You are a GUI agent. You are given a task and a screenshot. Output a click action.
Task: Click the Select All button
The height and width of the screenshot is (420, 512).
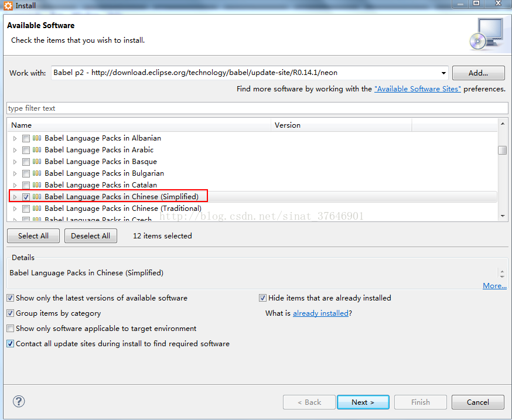coord(33,236)
